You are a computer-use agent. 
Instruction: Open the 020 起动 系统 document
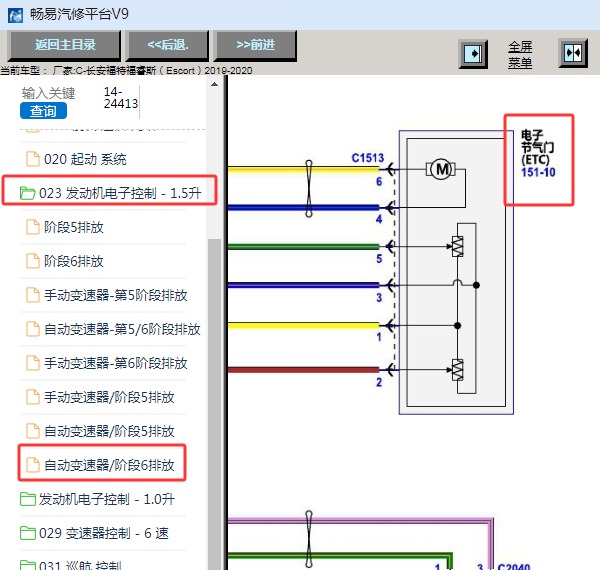click(x=85, y=159)
